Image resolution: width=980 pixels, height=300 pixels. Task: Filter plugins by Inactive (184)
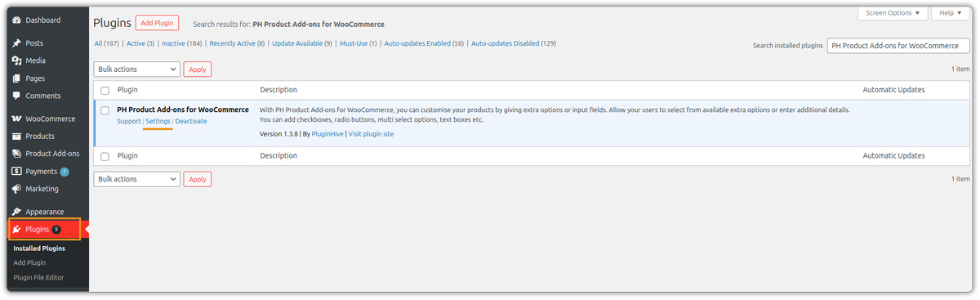pyautogui.click(x=182, y=43)
